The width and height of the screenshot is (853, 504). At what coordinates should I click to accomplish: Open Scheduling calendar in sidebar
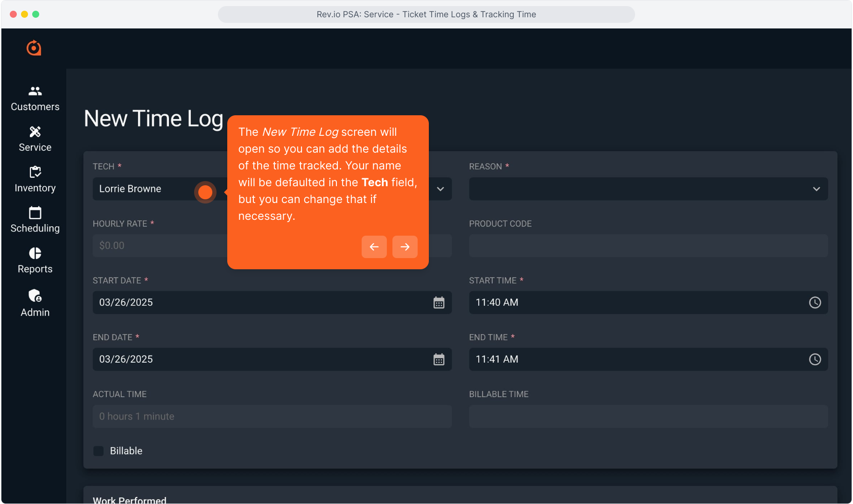[35, 220]
